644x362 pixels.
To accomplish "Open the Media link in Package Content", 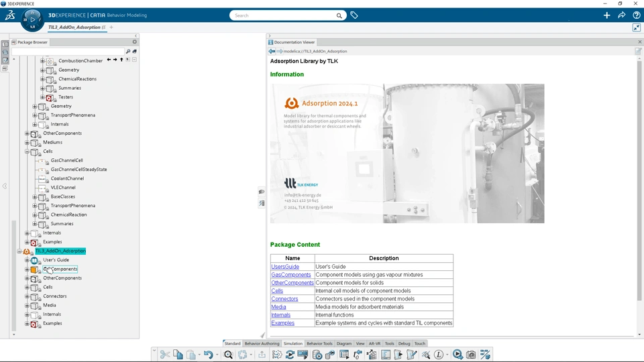I will [x=278, y=307].
